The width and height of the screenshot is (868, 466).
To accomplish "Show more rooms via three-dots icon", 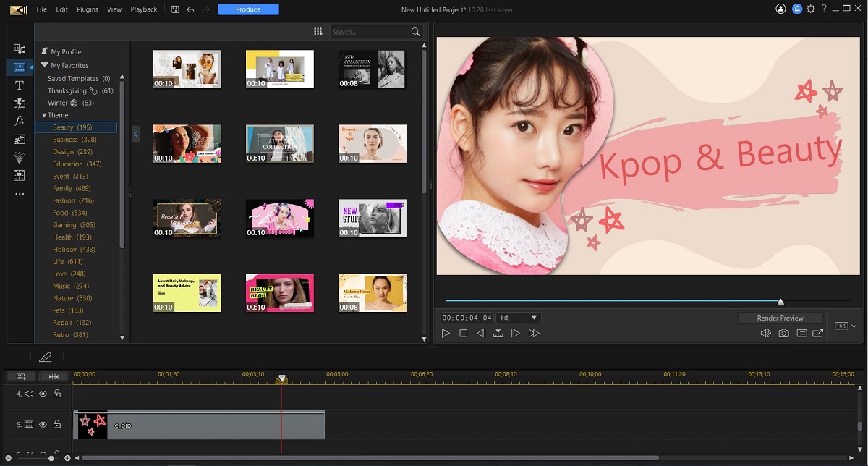I will 20,194.
